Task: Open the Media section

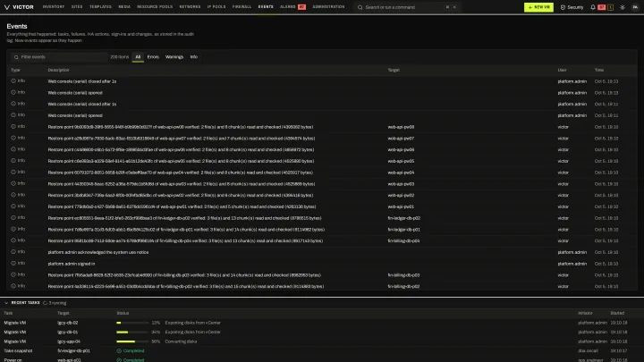Action: (x=124, y=7)
